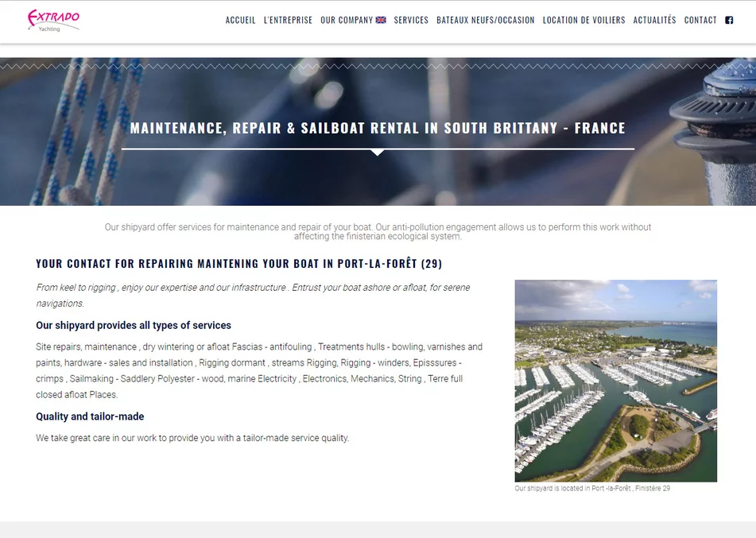The height and width of the screenshot is (538, 756).
Task: Click the white triangle under hero title
Action: point(378,153)
